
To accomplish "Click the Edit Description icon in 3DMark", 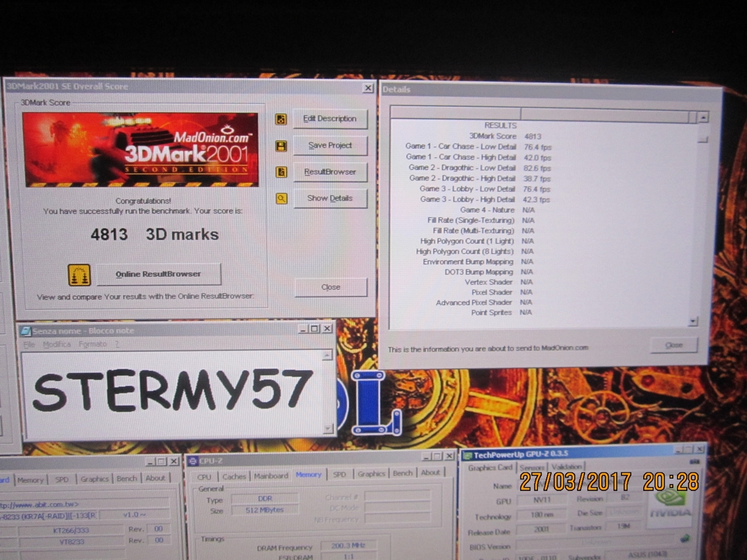I will click(281, 119).
